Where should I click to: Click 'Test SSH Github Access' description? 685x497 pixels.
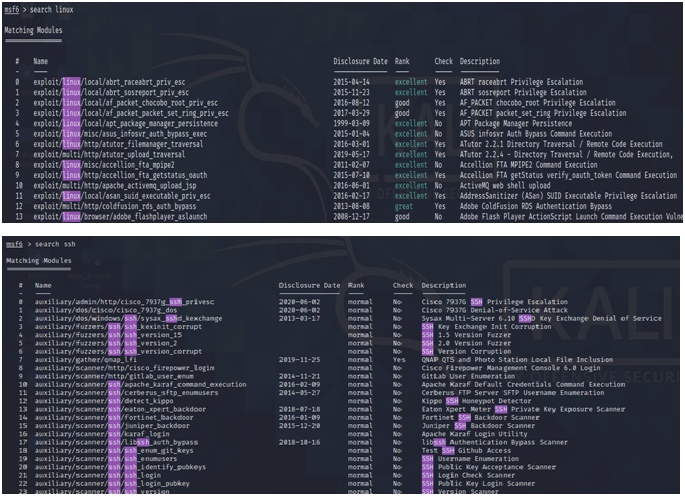466,451
